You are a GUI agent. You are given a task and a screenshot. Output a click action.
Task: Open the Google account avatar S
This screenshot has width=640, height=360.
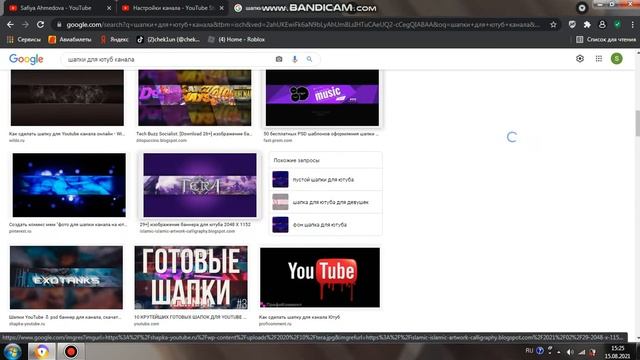click(x=617, y=59)
